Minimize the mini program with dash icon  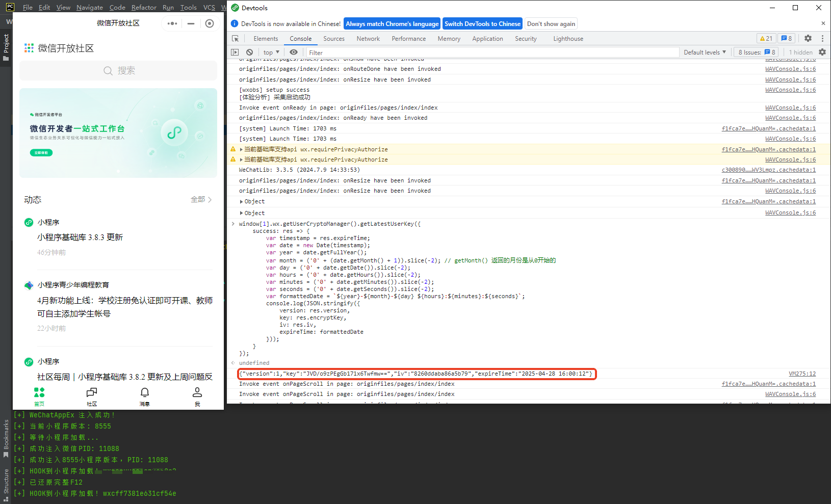point(191,23)
